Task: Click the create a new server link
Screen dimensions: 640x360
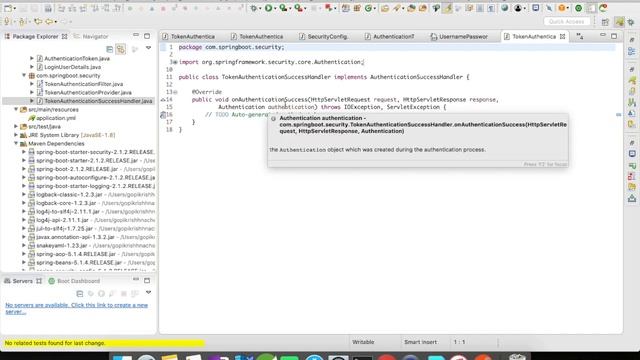Action: [76, 308]
